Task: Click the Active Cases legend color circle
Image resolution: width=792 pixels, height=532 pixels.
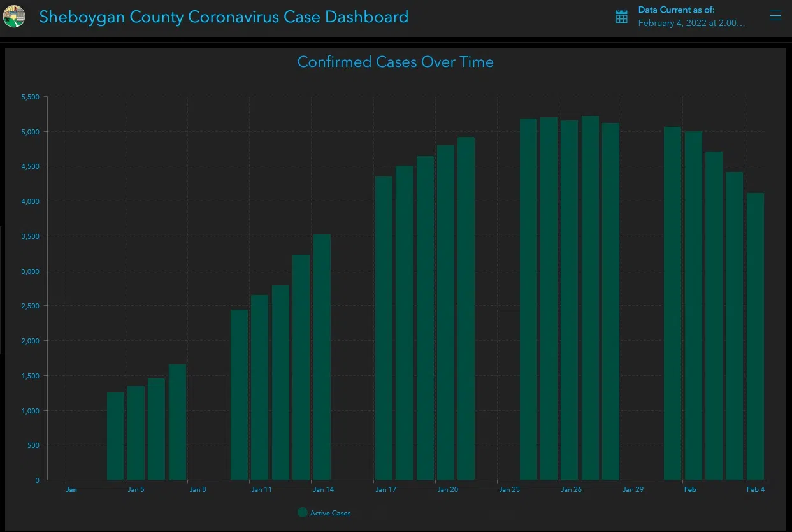Action: click(x=303, y=513)
